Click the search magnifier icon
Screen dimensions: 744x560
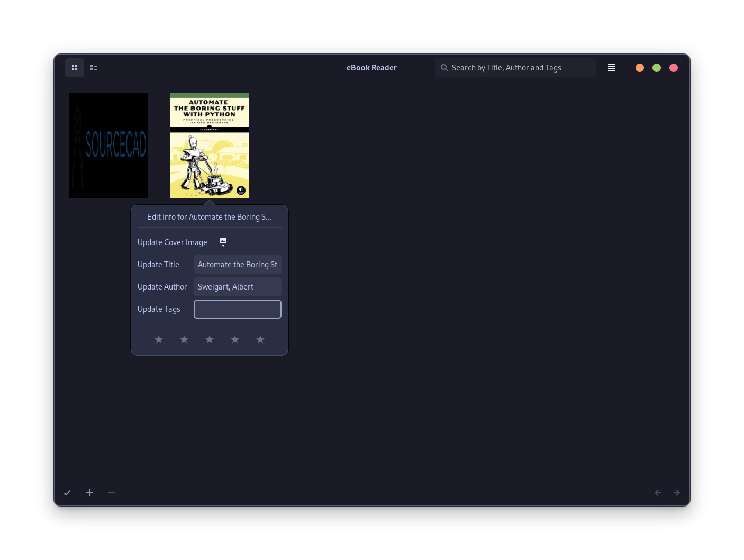444,68
